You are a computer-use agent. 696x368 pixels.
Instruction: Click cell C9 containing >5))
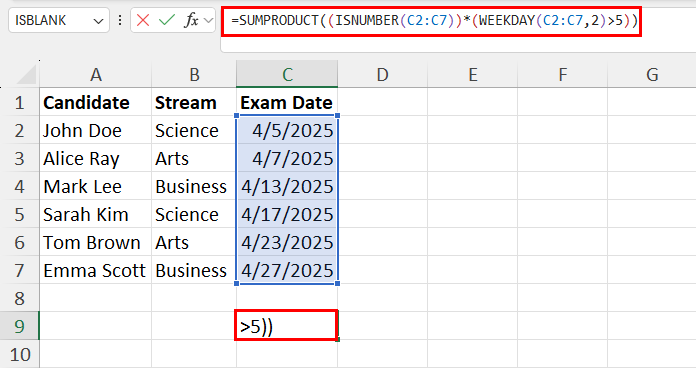(x=286, y=326)
